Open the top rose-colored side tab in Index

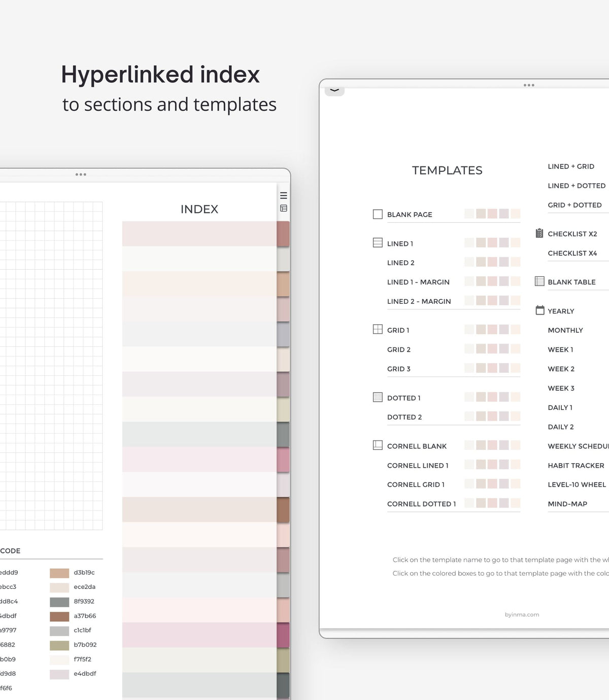pyautogui.click(x=283, y=234)
